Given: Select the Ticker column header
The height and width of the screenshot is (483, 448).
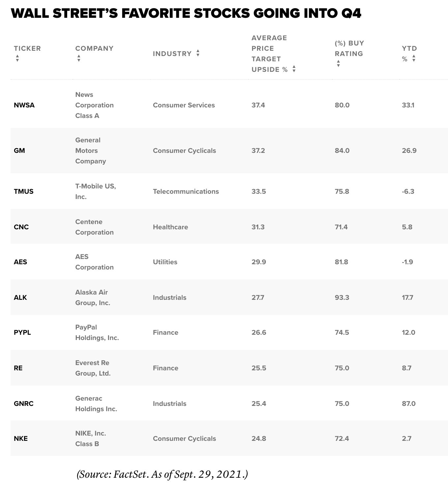Looking at the screenshot, I should (27, 48).
